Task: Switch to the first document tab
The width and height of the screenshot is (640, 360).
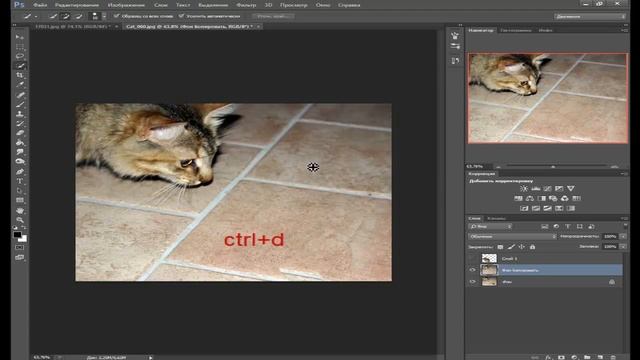Action: tap(73, 27)
